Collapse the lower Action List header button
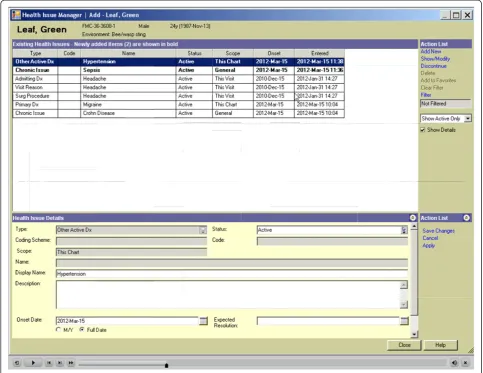This screenshot has width=483, height=373. point(466,218)
